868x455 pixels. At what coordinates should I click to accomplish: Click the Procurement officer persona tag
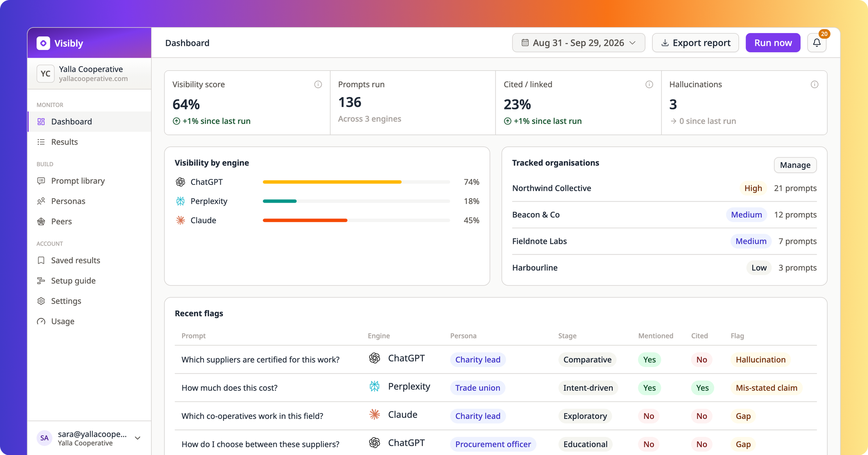pyautogui.click(x=493, y=444)
